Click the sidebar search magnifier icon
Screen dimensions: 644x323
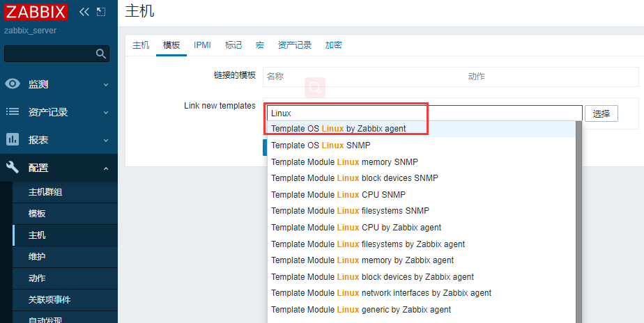(x=100, y=54)
